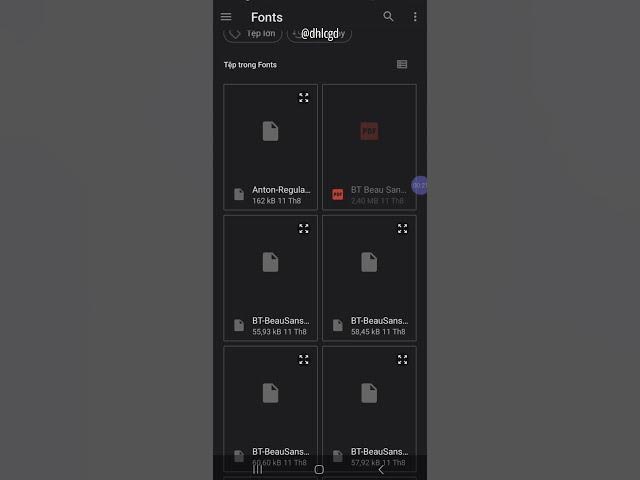Select the chip behind the @dhlcgd watermark
Image resolution: width=640 pixels, height=480 pixels.
(x=319, y=34)
